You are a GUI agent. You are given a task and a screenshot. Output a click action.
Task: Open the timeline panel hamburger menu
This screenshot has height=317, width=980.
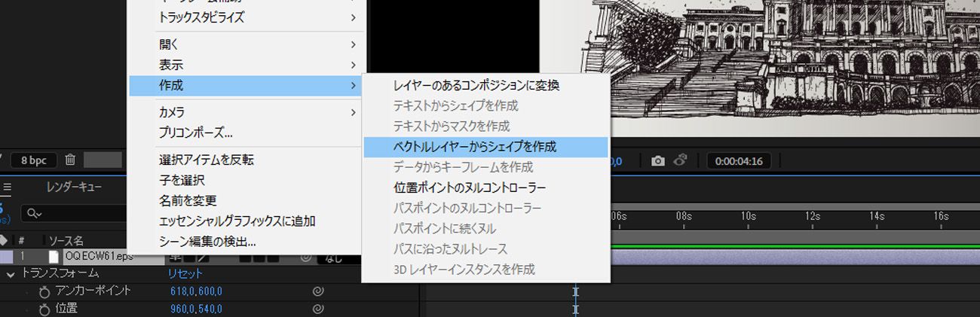click(x=7, y=187)
